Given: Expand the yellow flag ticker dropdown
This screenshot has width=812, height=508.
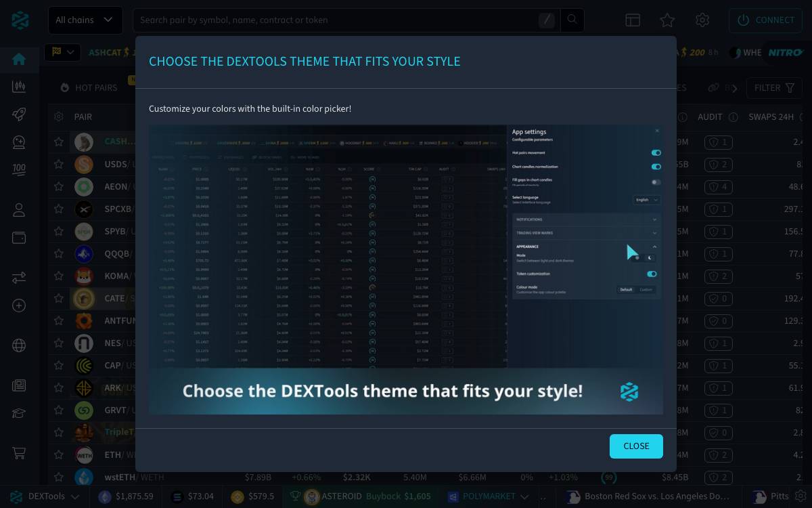Looking at the screenshot, I should coord(63,52).
